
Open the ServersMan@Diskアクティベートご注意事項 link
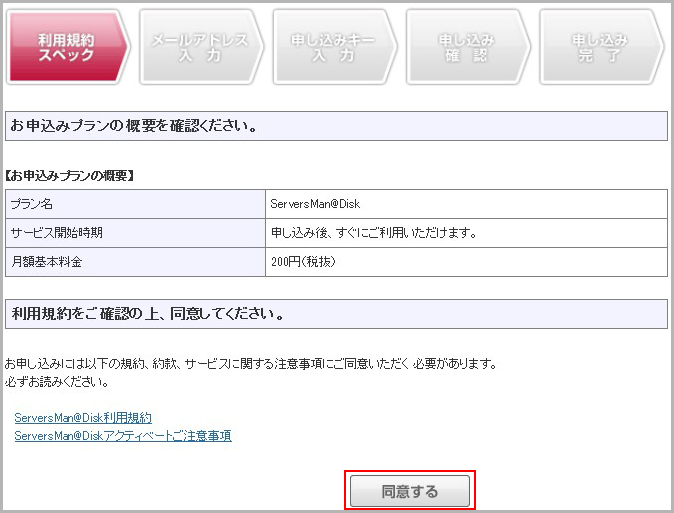123,436
